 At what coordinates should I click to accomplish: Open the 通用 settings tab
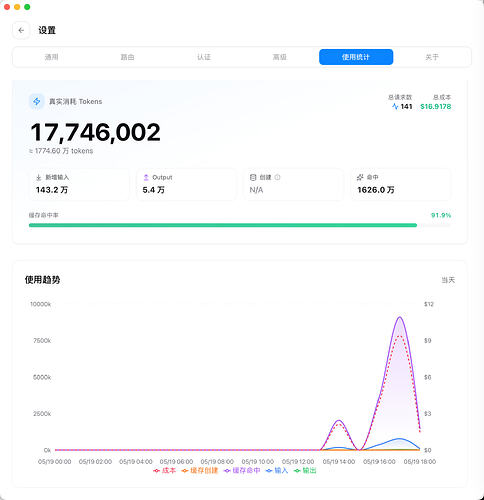point(52,57)
